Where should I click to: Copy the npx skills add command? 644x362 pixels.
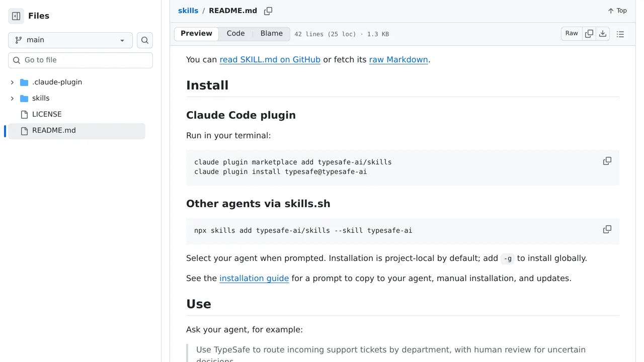coord(607,230)
